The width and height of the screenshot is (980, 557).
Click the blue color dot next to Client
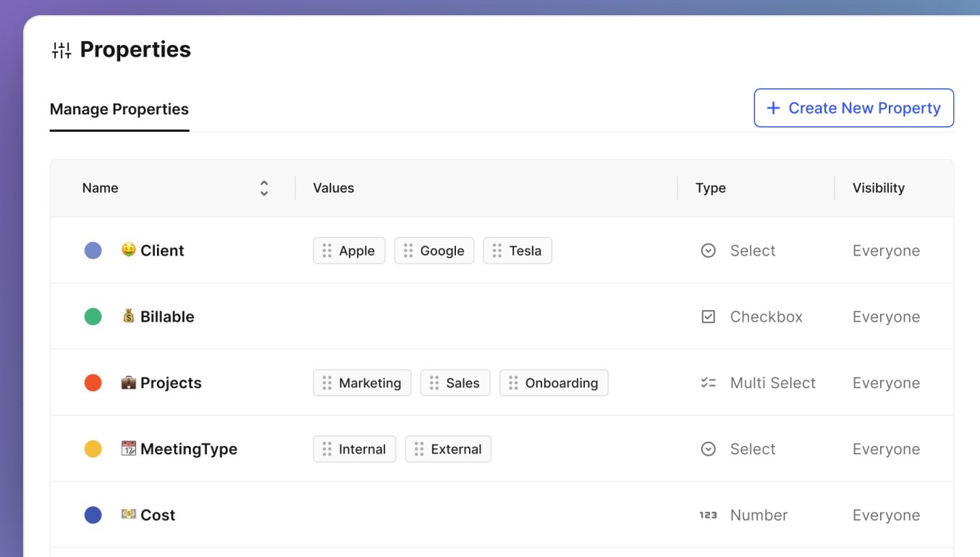(93, 250)
